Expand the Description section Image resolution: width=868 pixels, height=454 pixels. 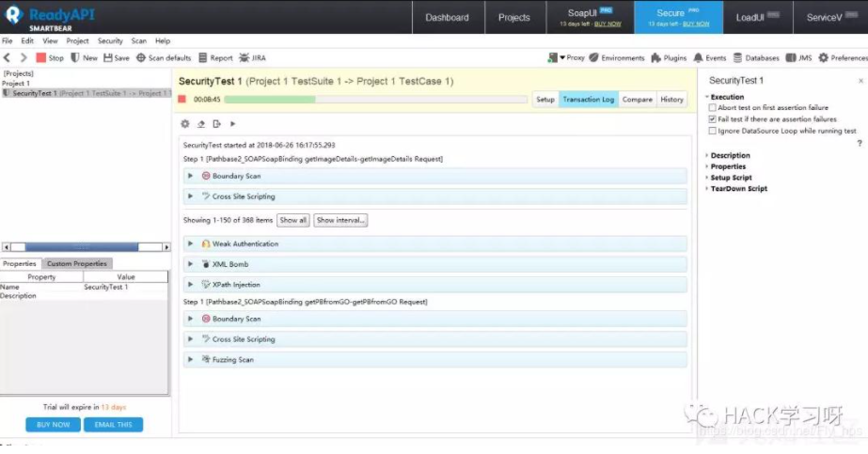click(707, 155)
